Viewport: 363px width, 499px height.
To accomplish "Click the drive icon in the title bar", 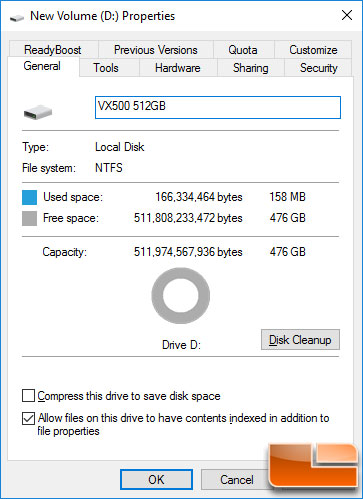I will 17,17.
